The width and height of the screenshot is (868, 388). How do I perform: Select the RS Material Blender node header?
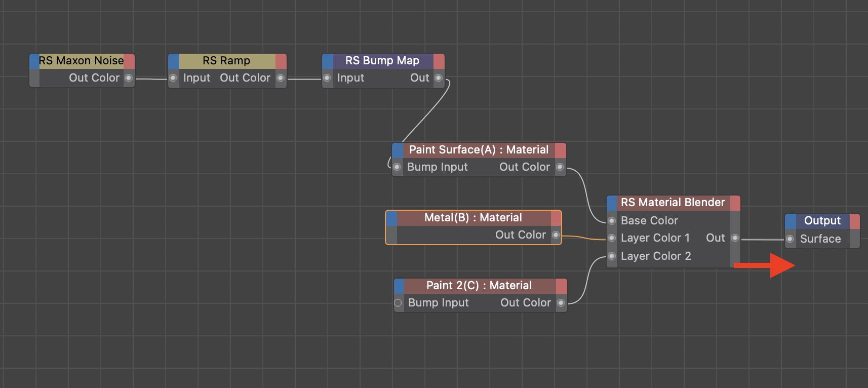click(673, 203)
